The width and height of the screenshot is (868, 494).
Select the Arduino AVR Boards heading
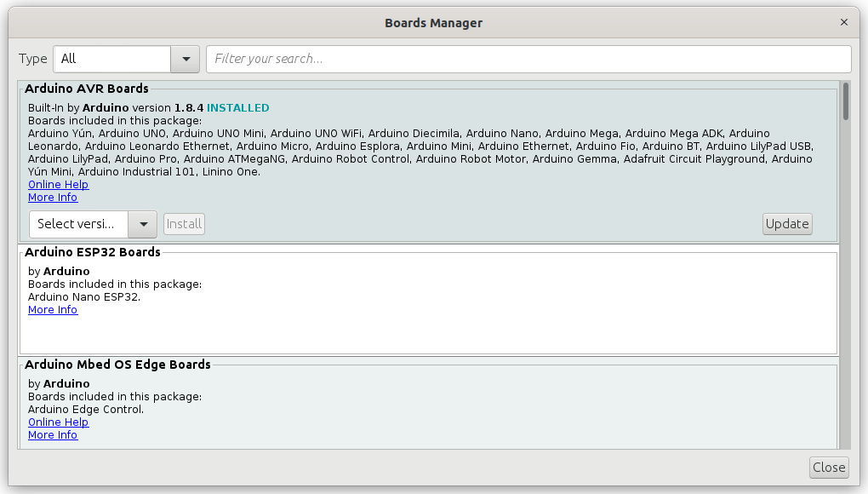tap(86, 89)
